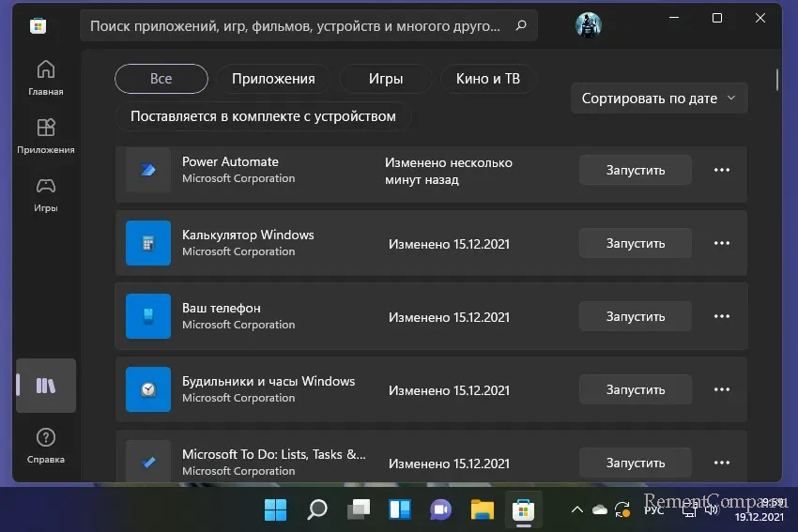Image resolution: width=798 pixels, height=532 pixels.
Task: Open Справка help in sidebar
Action: (x=45, y=446)
